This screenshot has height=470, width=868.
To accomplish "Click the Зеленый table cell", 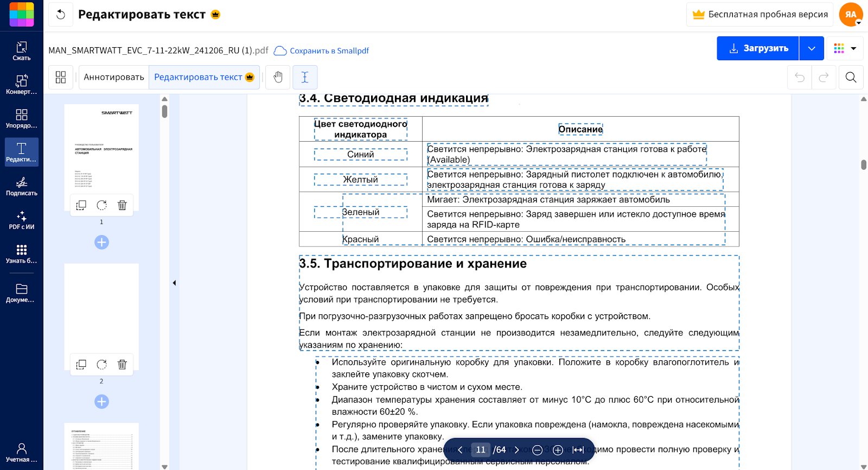I will (x=361, y=212).
